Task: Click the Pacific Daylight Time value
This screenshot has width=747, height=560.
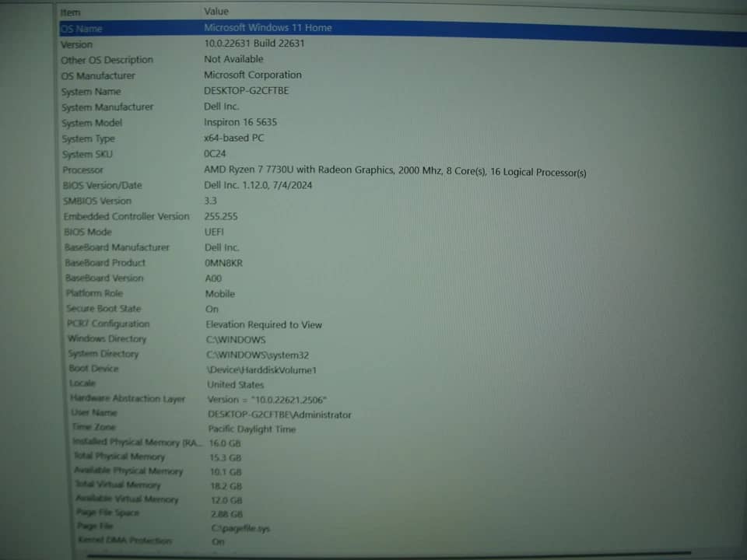Action: coord(252,429)
